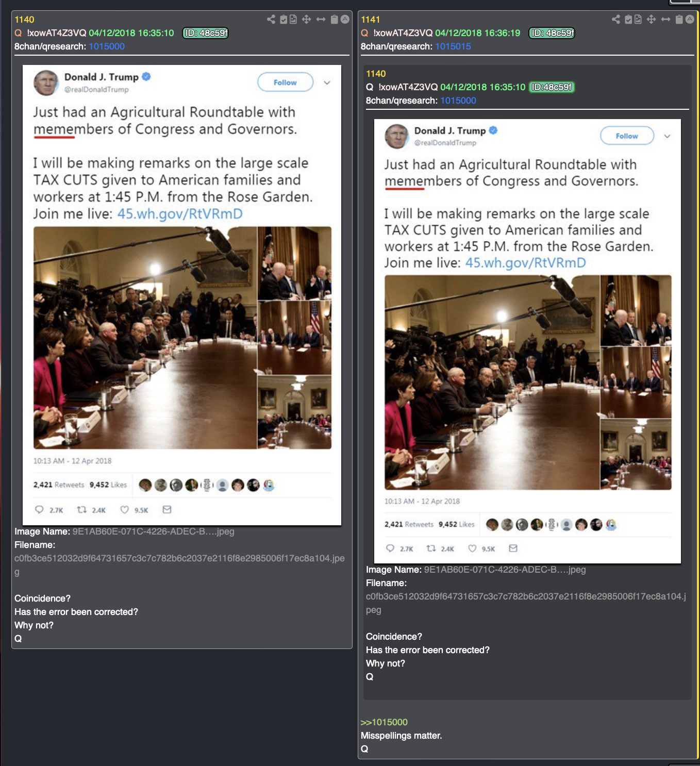Click the clipboard icon on post 1141
The height and width of the screenshot is (766, 700).
coord(679,20)
